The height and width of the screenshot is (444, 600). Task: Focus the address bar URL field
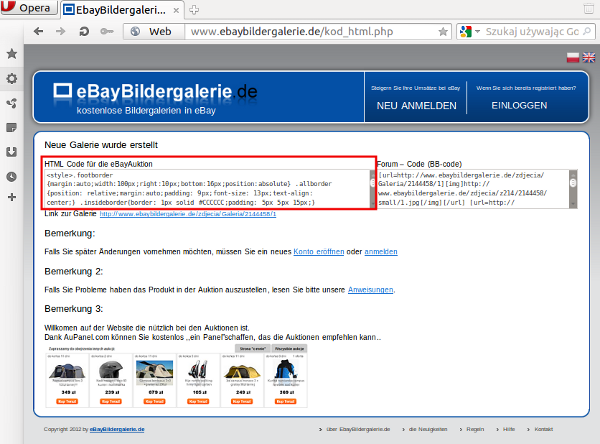pos(310,31)
